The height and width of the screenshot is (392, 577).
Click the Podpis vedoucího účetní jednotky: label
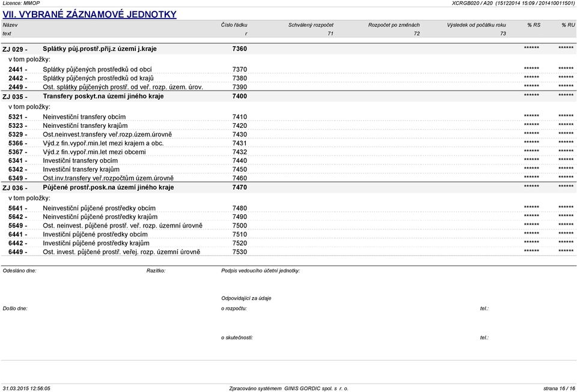click(260, 271)
